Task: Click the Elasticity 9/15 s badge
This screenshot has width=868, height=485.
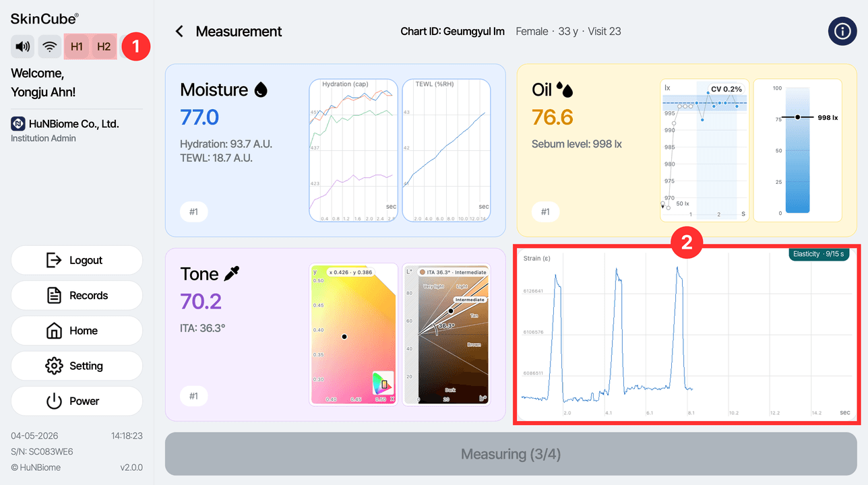Action: (820, 254)
